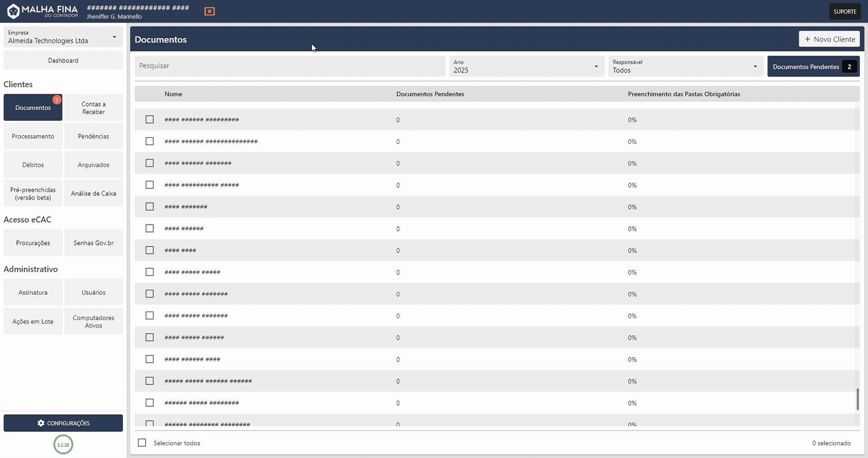Open the Responsável dropdown set to Todos
Image resolution: width=868 pixels, height=458 pixels.
[x=755, y=66]
